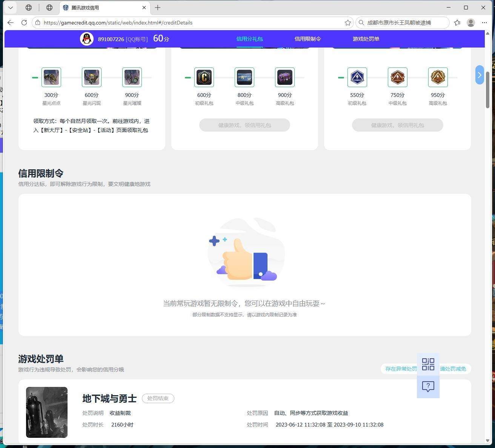The width and height of the screenshot is (495, 448).
Task: Expand the tab actions dropdown
Action: click(x=10, y=8)
